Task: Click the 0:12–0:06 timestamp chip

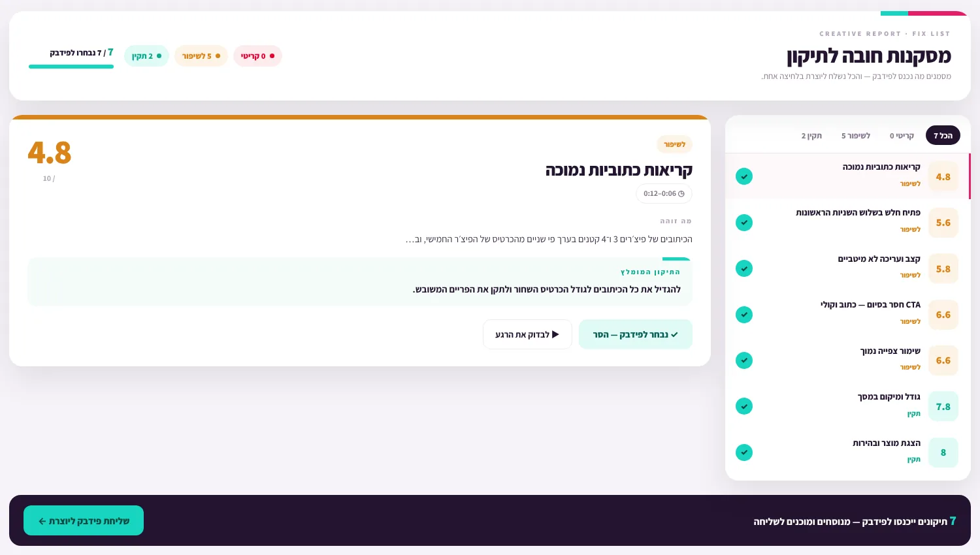Action: 664,193
